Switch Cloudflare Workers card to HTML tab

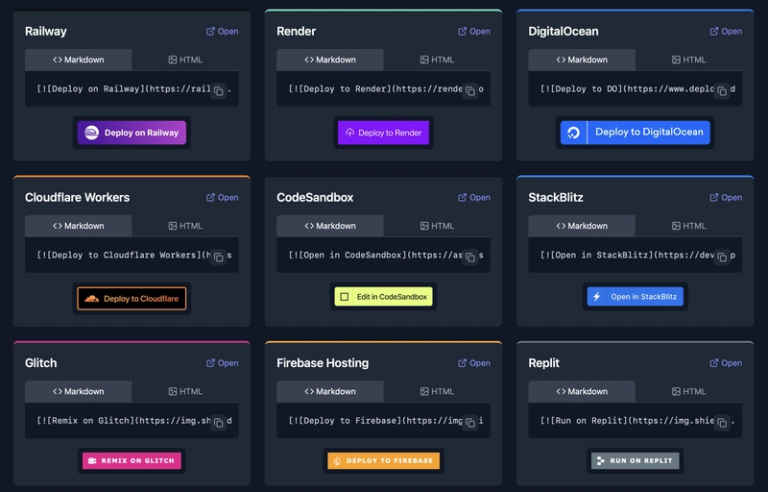point(185,226)
